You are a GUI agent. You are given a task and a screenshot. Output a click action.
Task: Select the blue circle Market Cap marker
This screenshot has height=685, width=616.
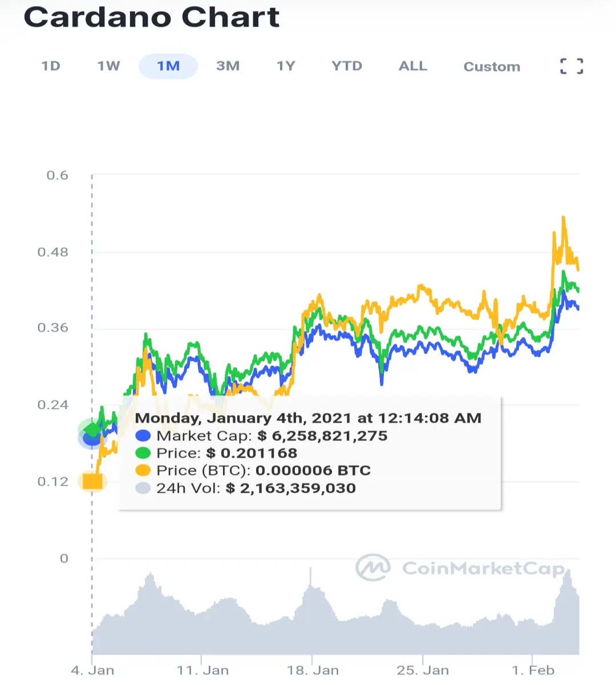pyautogui.click(x=92, y=438)
